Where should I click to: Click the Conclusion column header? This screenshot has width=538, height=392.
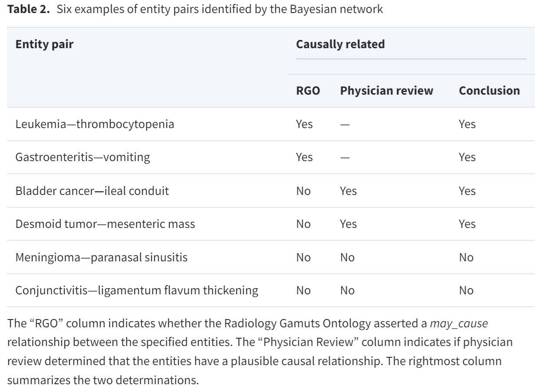pyautogui.click(x=489, y=91)
